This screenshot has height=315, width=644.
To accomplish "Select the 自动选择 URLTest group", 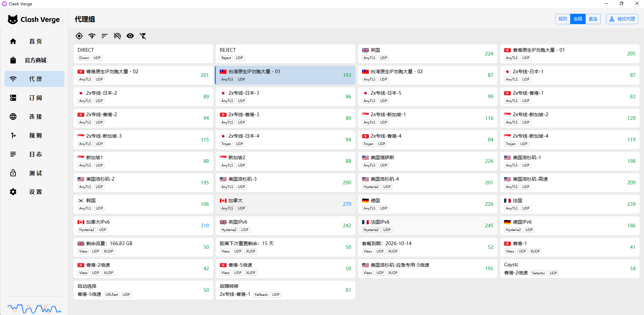I will 143,290.
